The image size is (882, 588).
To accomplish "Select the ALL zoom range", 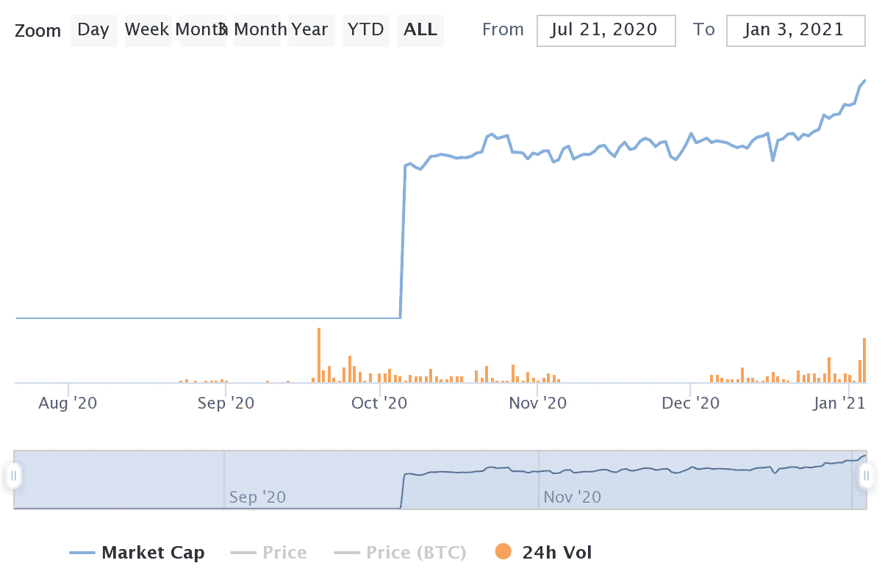I will coord(420,30).
